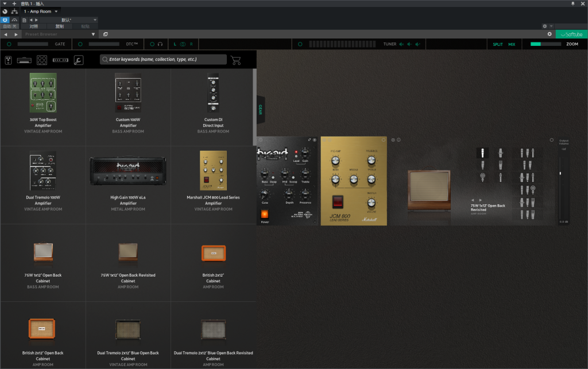
Task: Choose the Dual Tremolo 100W Amplifier thumbnail
Action: point(43,170)
